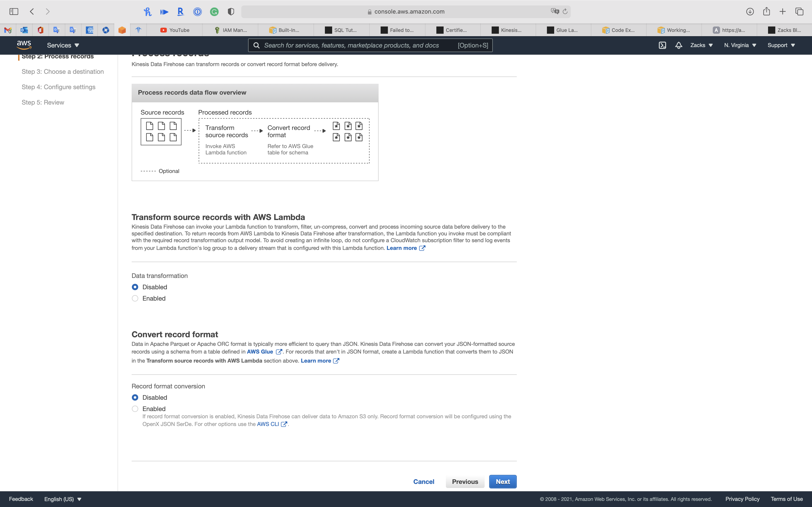This screenshot has height=507, width=812.
Task: Expand the Services dropdown menu
Action: pyautogui.click(x=63, y=45)
